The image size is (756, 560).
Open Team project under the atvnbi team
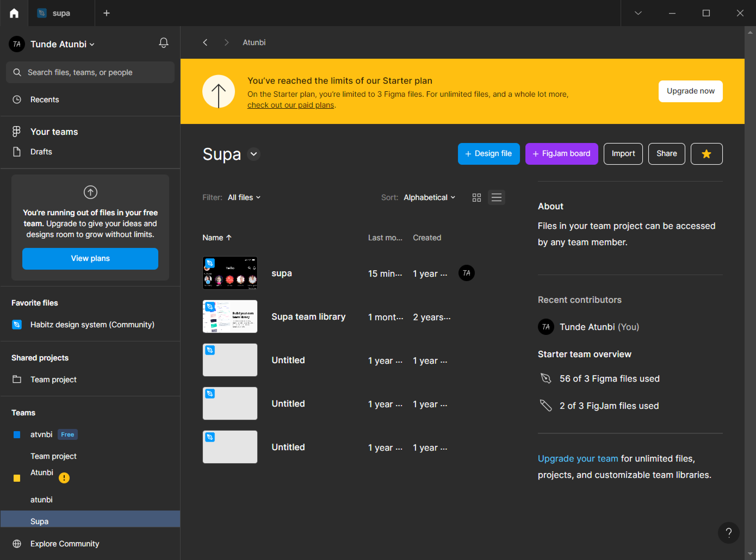point(53,456)
